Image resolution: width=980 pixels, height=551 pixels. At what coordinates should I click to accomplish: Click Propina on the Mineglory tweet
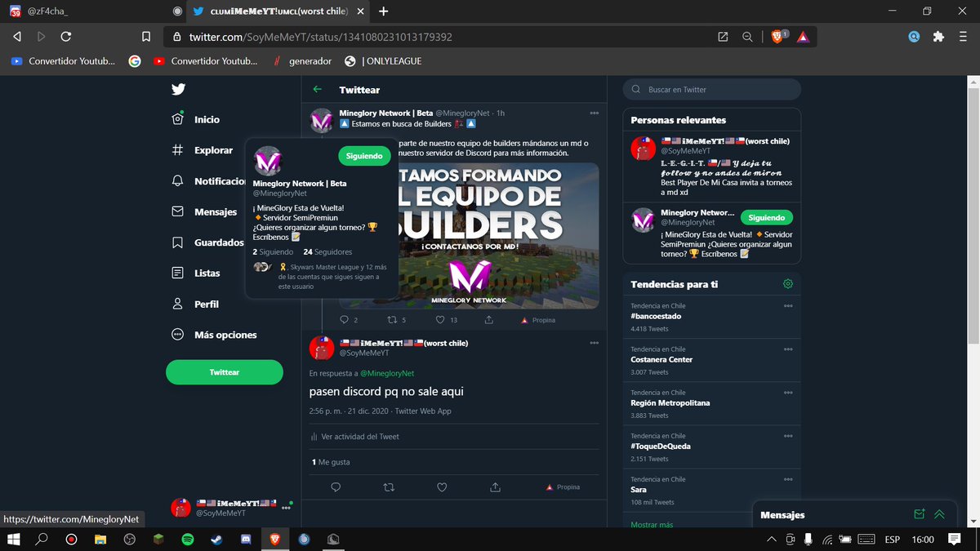538,321
